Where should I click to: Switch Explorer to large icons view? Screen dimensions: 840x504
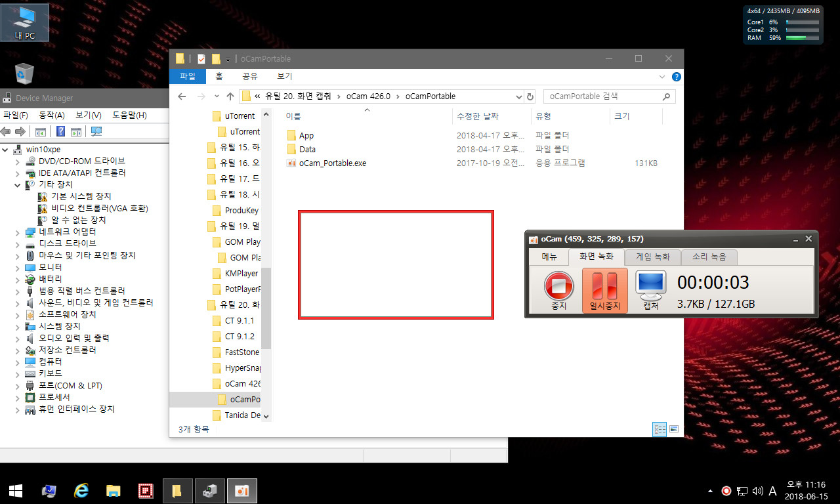(x=673, y=429)
